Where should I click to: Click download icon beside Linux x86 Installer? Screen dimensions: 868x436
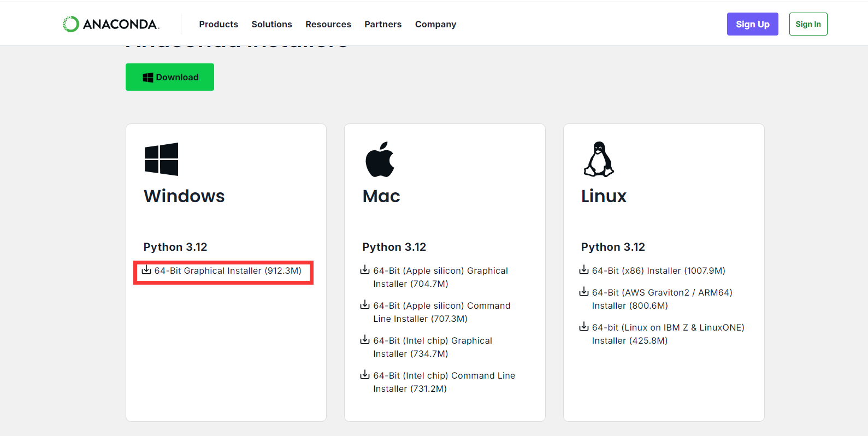584,270
